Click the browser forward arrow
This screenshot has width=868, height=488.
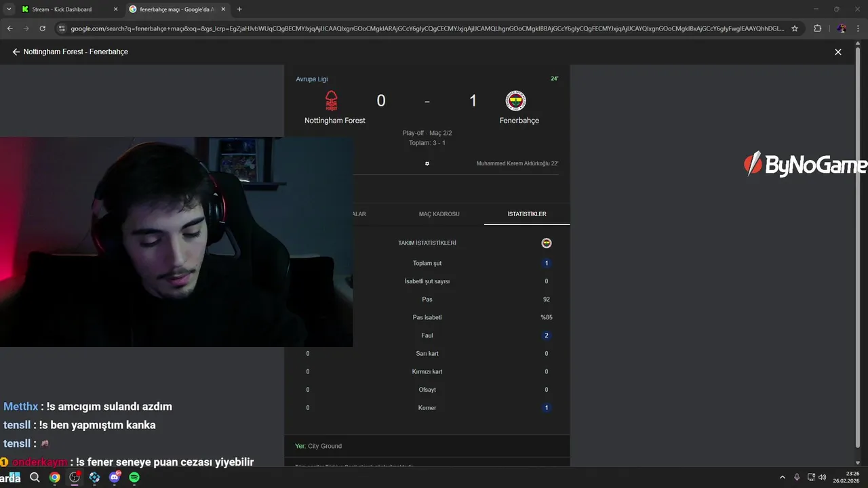[26, 28]
